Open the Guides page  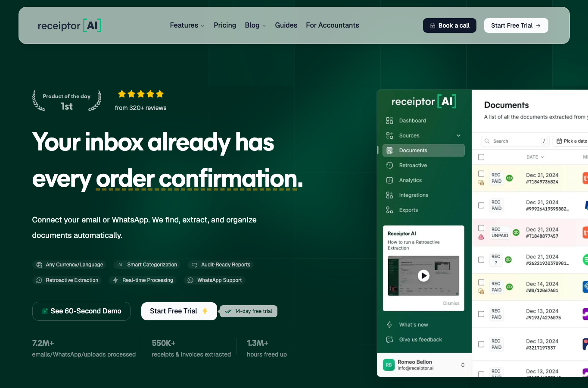click(286, 25)
